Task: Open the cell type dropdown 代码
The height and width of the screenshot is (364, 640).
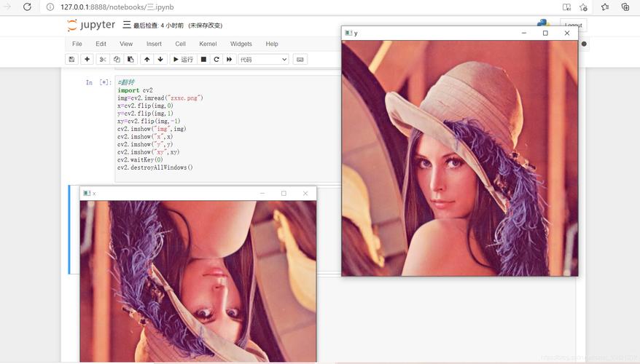Action: (263, 60)
